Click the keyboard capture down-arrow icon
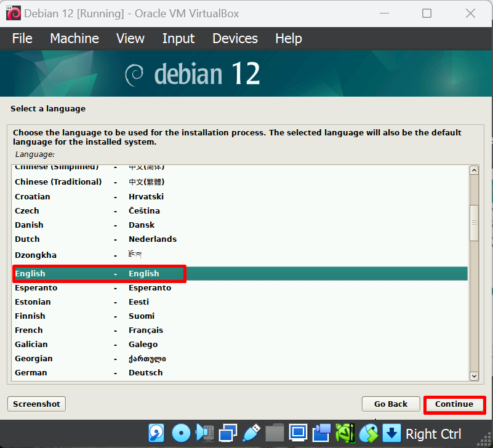The height and width of the screenshot is (448, 493). tap(391, 433)
